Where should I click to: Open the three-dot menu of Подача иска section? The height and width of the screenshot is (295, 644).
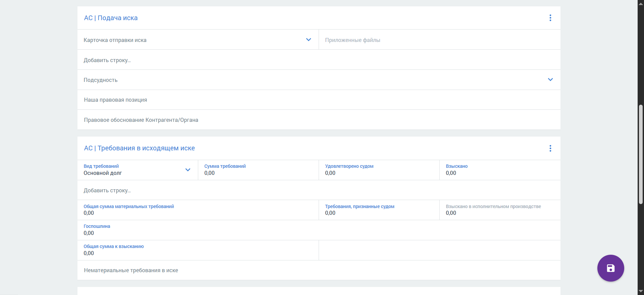(550, 18)
